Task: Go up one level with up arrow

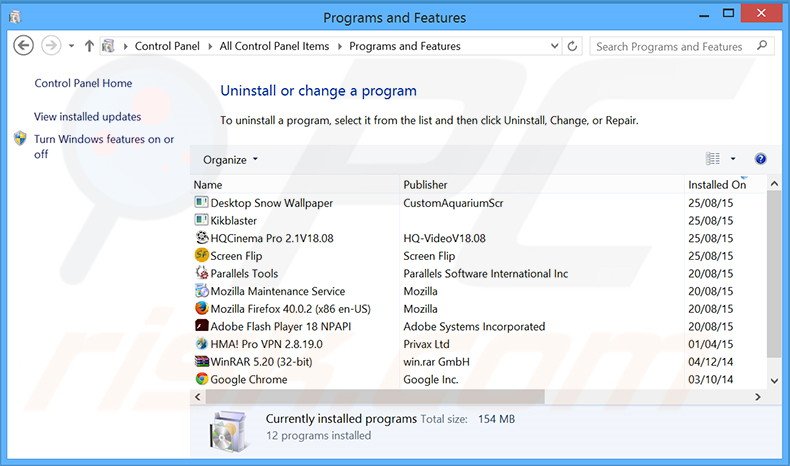Action: coord(89,46)
